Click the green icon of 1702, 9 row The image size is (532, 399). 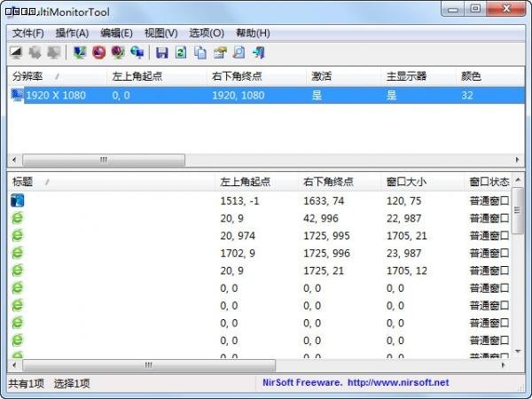click(x=18, y=253)
